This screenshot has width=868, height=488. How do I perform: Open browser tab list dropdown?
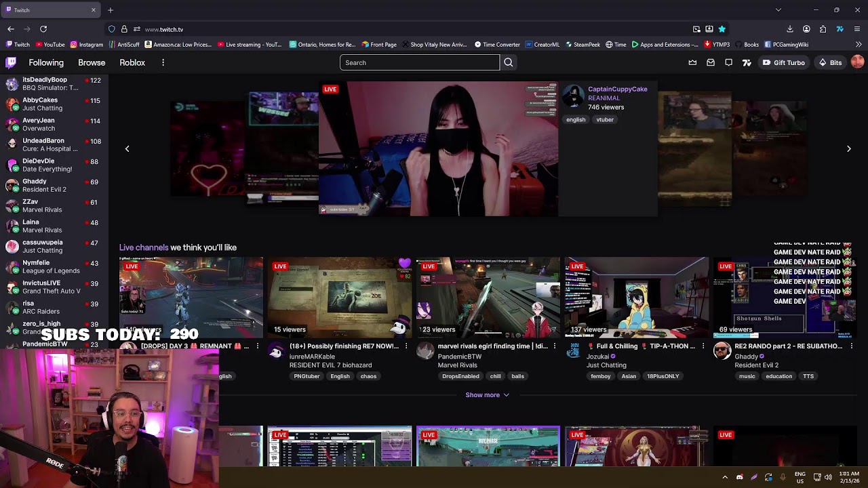pyautogui.click(x=778, y=10)
